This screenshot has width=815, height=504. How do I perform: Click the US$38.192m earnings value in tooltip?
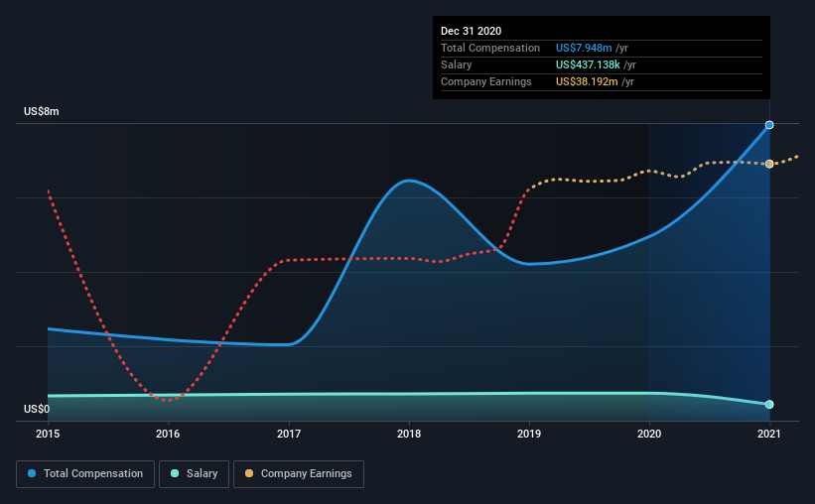click(587, 81)
